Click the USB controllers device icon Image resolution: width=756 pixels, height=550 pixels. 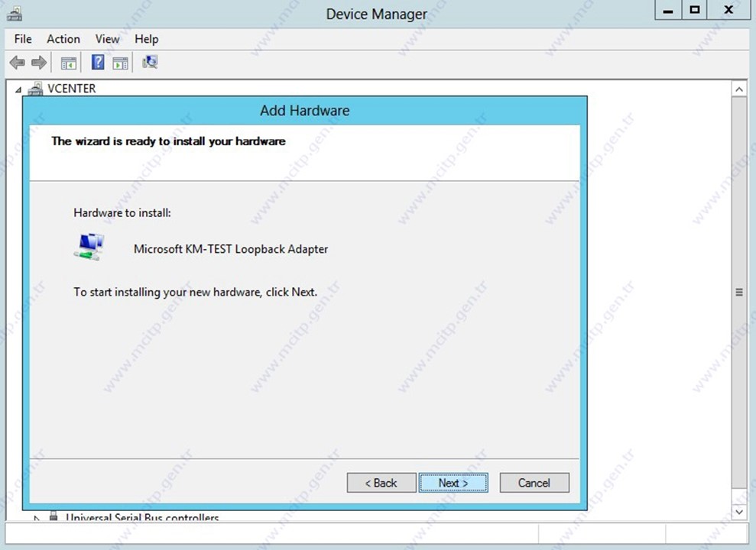[x=54, y=516]
